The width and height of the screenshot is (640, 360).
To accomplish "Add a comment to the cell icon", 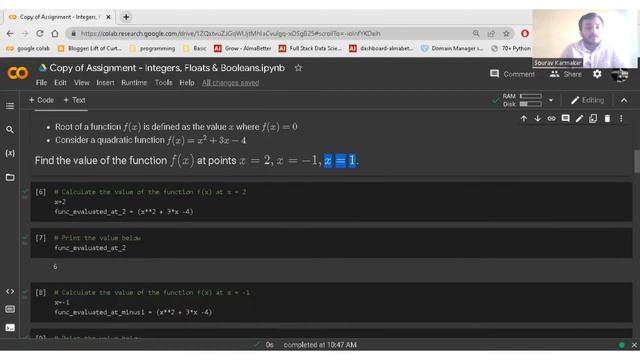I will click(x=565, y=119).
